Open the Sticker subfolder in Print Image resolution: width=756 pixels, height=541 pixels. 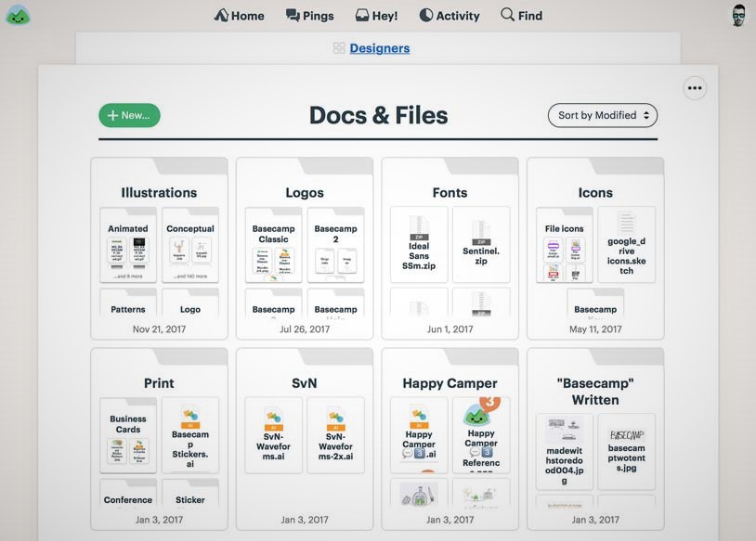tap(190, 495)
